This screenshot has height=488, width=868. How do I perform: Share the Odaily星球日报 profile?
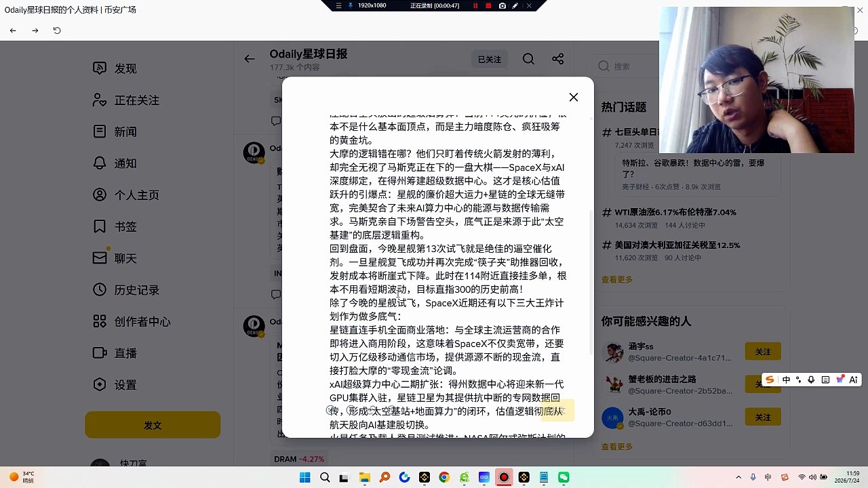point(557,59)
